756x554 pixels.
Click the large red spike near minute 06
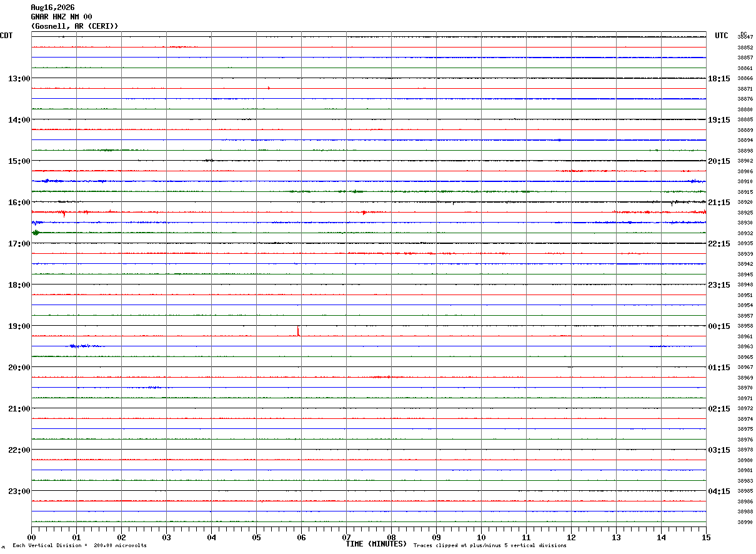pyautogui.click(x=298, y=331)
